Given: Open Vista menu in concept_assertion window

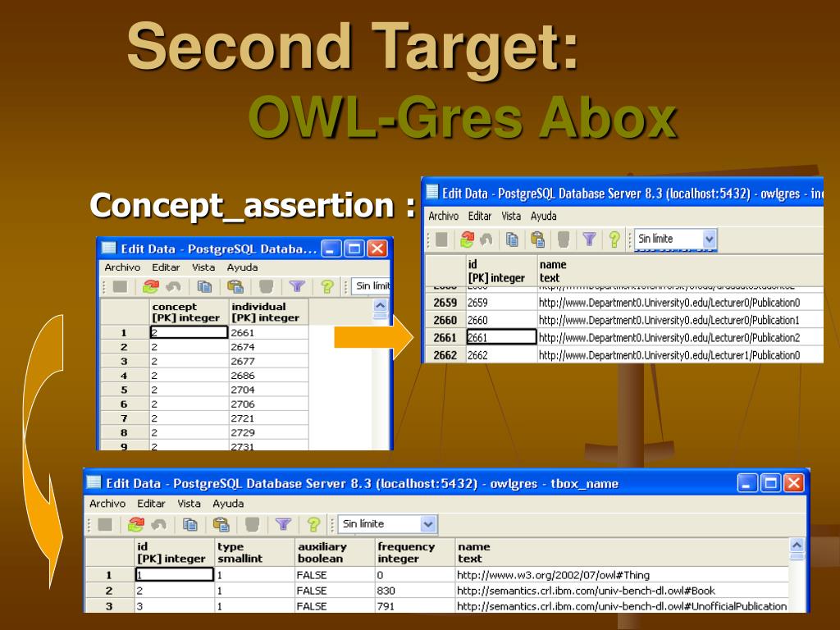Looking at the screenshot, I should pos(203,267).
